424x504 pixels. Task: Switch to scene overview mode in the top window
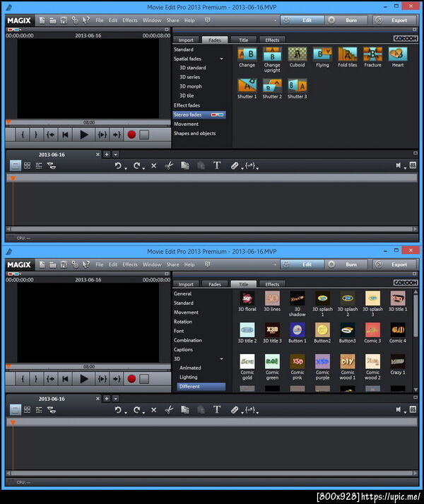tap(28, 165)
